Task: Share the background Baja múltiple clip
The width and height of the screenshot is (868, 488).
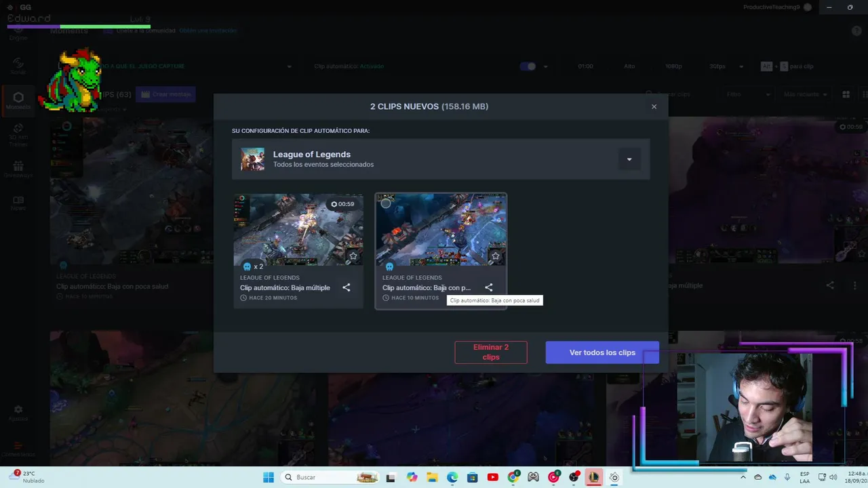Action: [830, 286]
